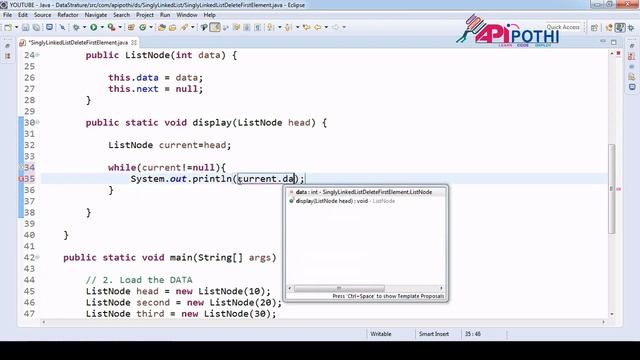Open the File menu
Screen dimensions: 640x360
click(x=7, y=15)
